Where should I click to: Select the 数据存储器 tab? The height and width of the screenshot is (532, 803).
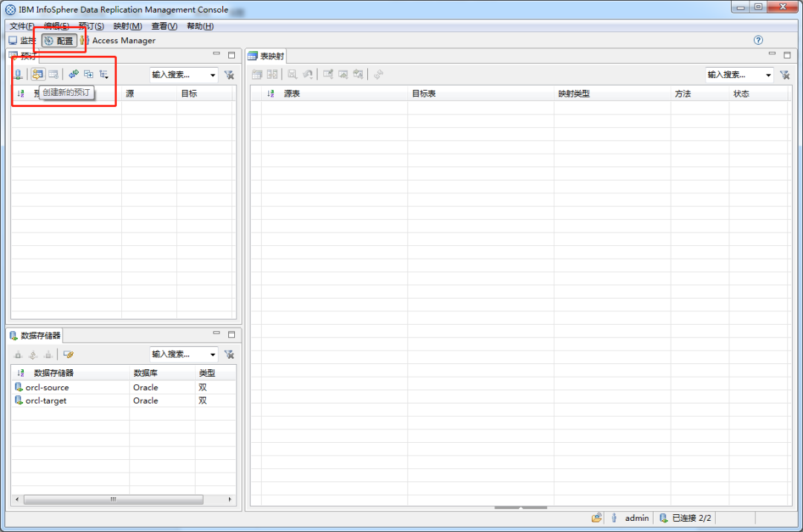pyautogui.click(x=35, y=336)
